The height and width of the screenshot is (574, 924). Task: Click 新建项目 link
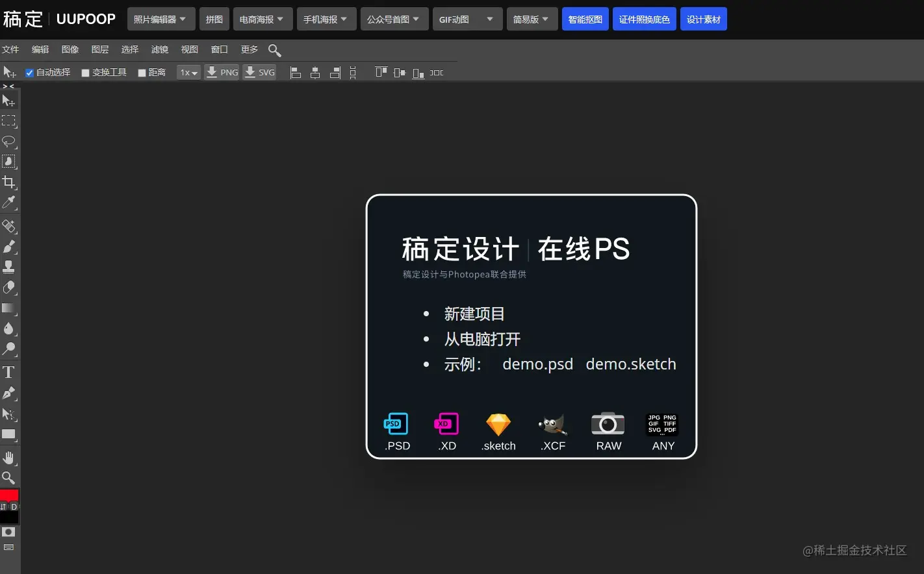(474, 314)
